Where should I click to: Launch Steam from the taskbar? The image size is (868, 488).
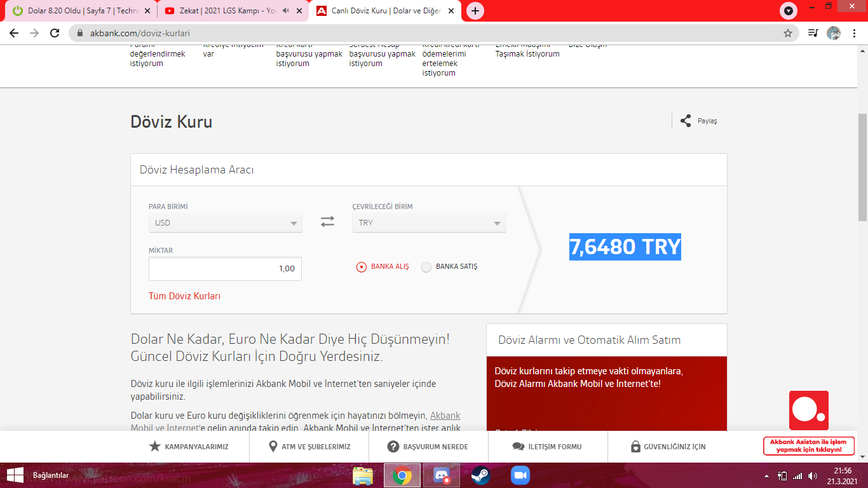click(480, 475)
